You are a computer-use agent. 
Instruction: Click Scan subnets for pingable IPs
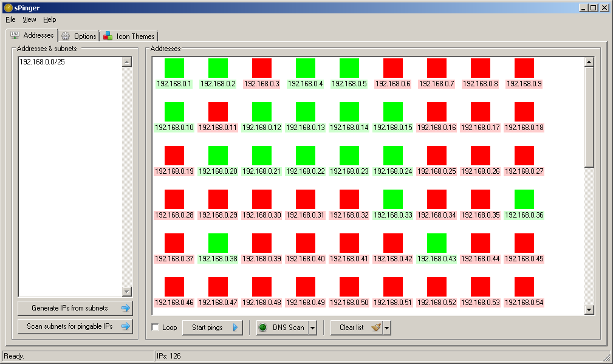coord(75,326)
